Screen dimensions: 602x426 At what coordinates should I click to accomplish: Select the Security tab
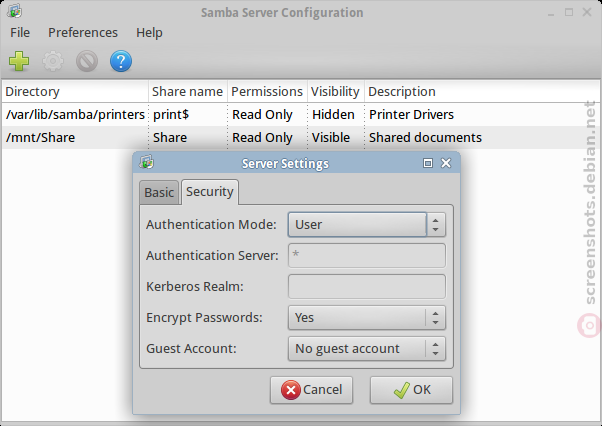tap(210, 192)
